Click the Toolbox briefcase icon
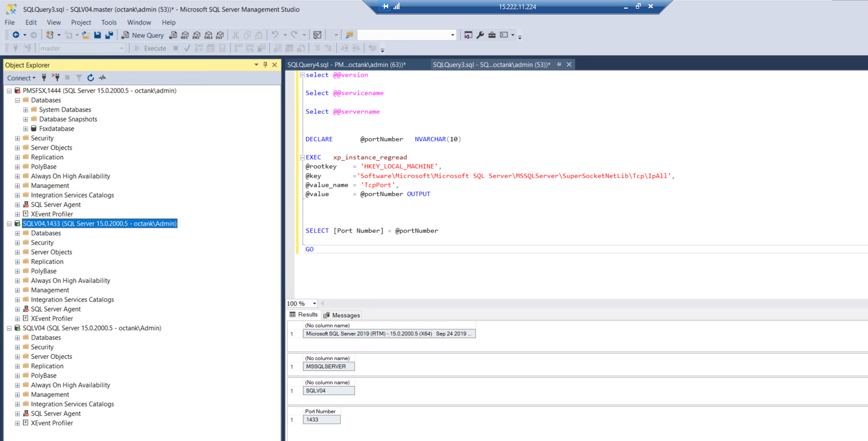This screenshot has height=441, width=868. 492,35
